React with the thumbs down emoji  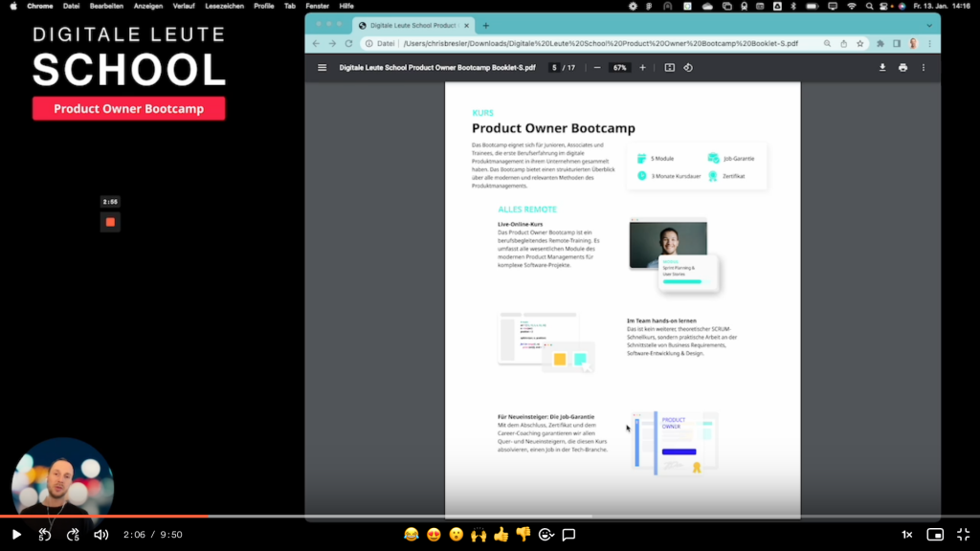(523, 535)
